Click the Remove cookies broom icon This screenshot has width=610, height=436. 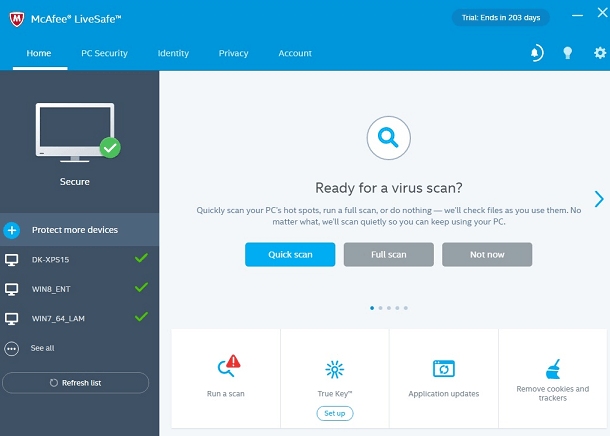click(x=553, y=369)
